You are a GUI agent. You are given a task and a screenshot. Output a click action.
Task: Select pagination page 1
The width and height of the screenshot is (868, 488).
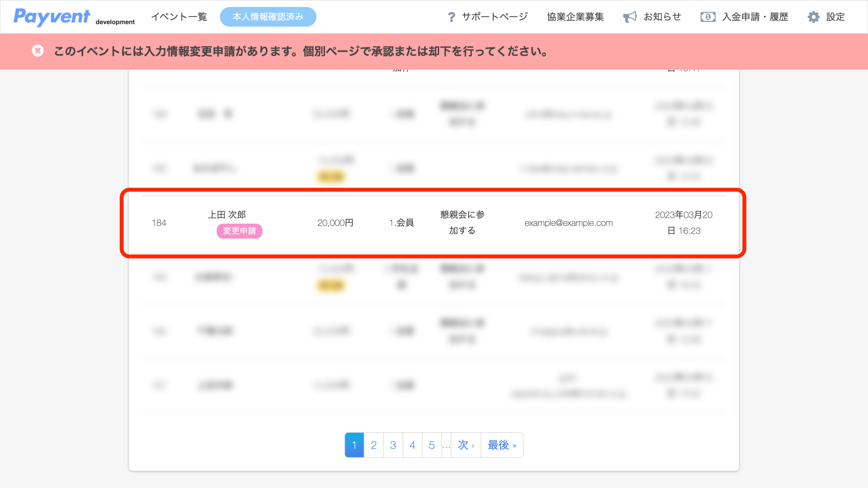[354, 445]
